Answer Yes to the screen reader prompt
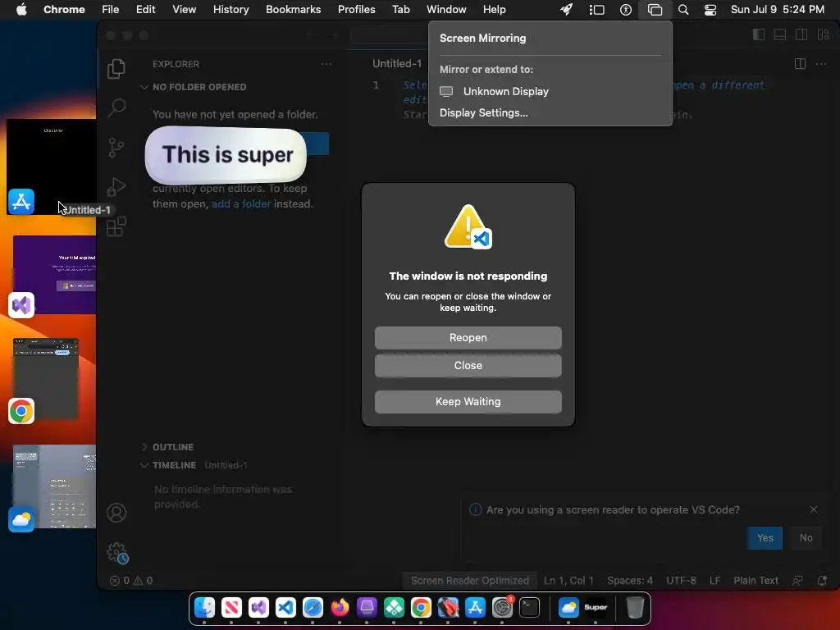The image size is (840, 630). click(x=765, y=538)
